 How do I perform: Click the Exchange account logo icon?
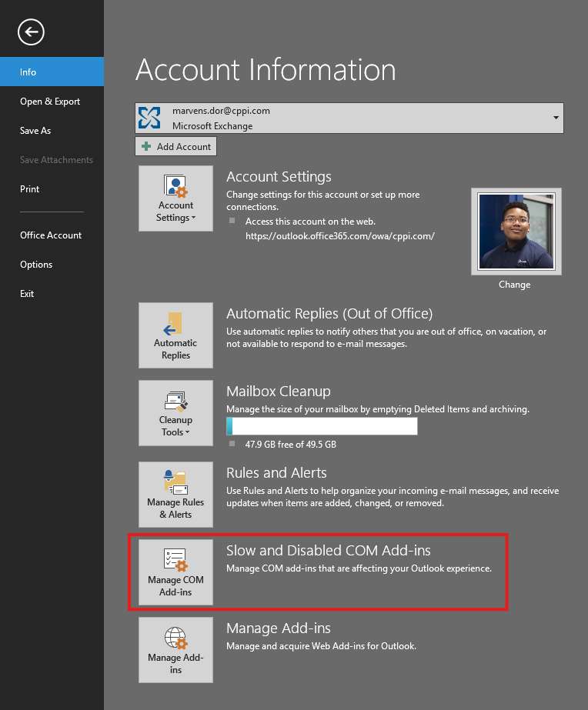149,118
